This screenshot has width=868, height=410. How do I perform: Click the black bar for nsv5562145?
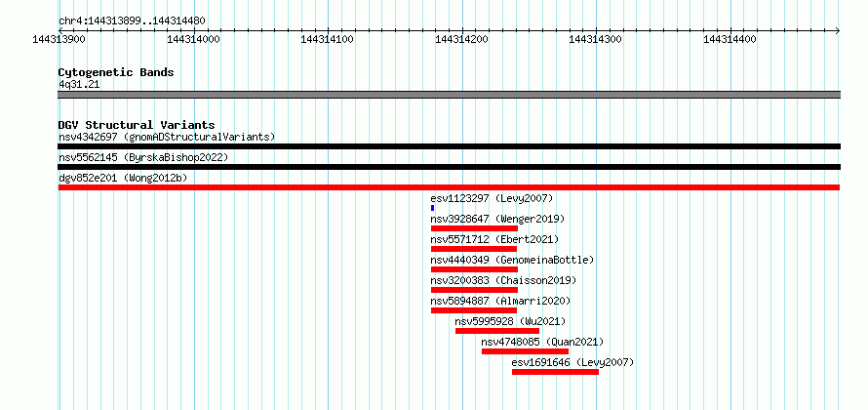click(450, 167)
